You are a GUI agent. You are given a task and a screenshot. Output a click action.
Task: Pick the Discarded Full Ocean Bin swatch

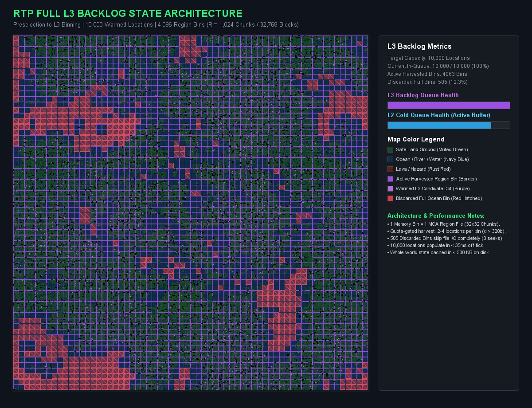390,198
